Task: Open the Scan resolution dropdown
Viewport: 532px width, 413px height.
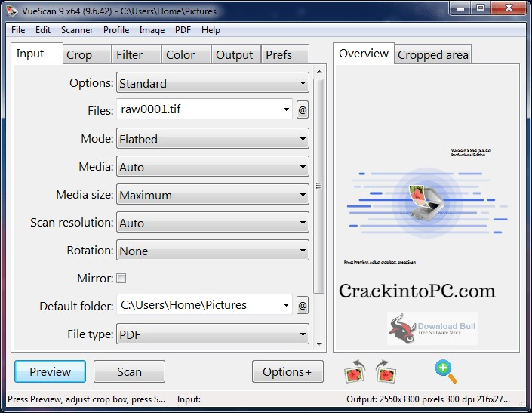Action: coord(213,222)
